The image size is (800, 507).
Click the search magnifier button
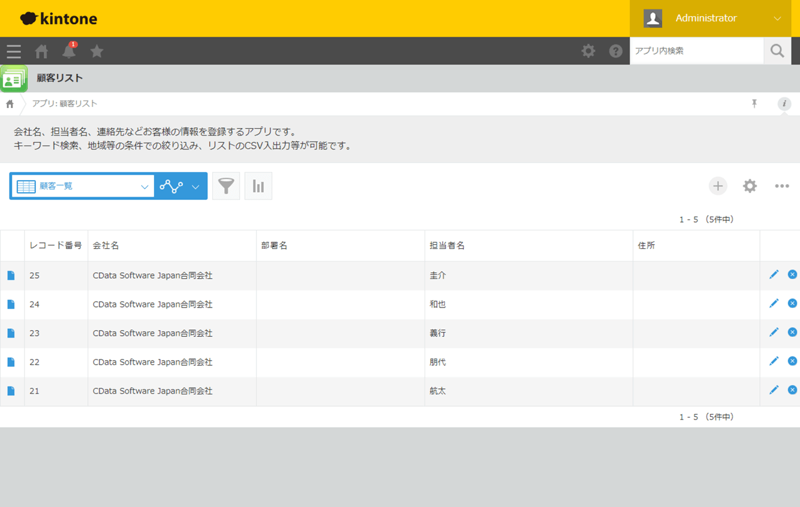point(776,51)
